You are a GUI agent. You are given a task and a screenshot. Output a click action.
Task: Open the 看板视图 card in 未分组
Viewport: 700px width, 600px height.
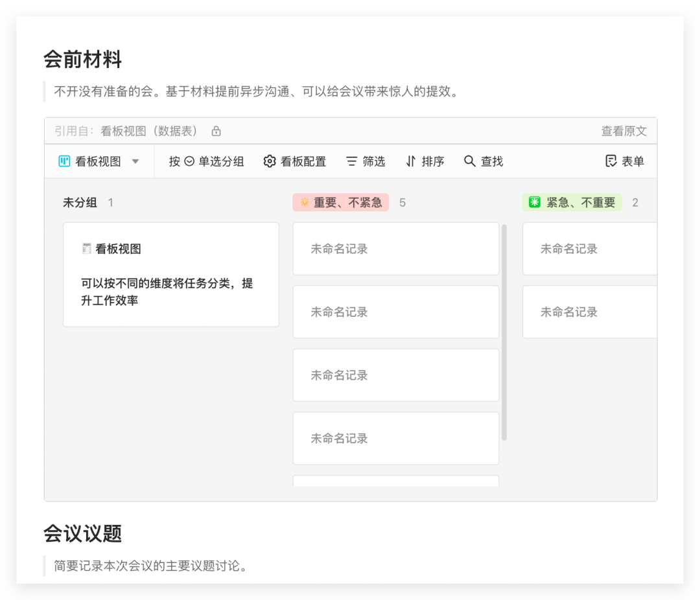[171, 275]
